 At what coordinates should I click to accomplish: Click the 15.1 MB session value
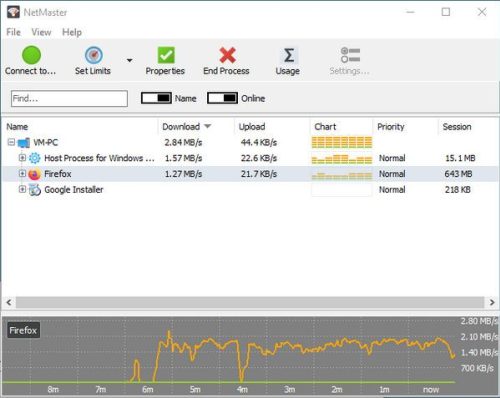coord(460,158)
